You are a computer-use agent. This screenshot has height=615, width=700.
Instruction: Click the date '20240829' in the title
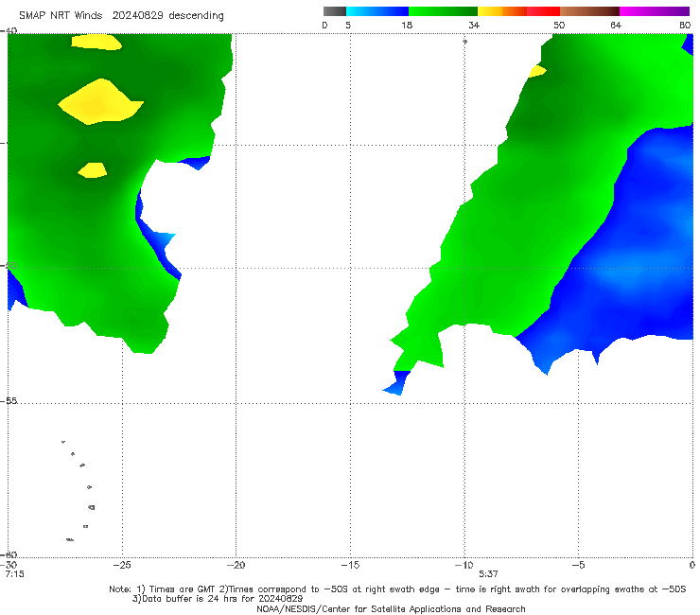tap(138, 15)
